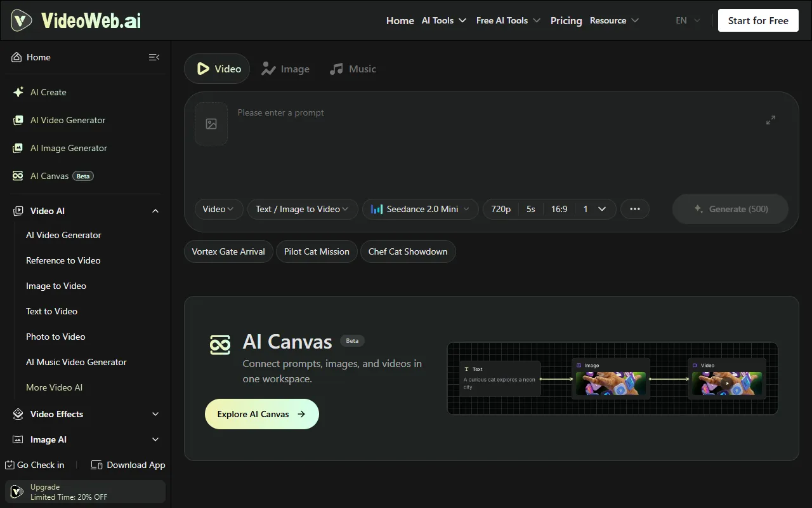Switch to the Music tab

pyautogui.click(x=353, y=69)
